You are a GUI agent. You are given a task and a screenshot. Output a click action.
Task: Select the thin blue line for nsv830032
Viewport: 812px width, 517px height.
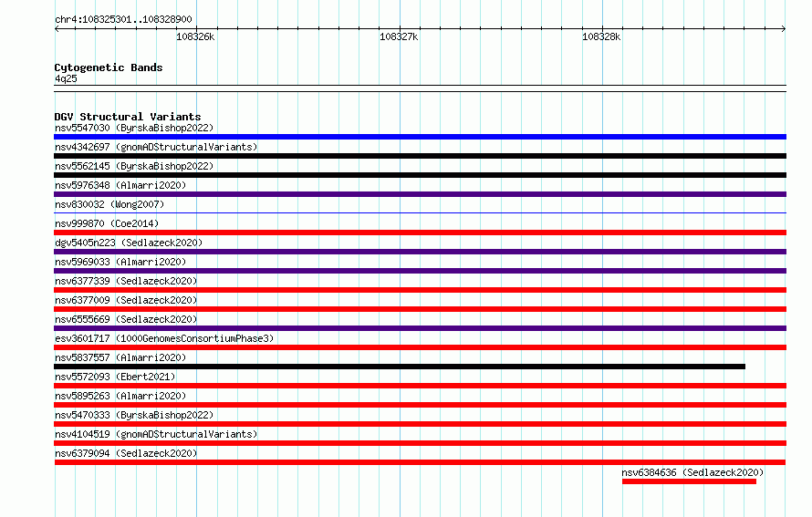[420, 212]
